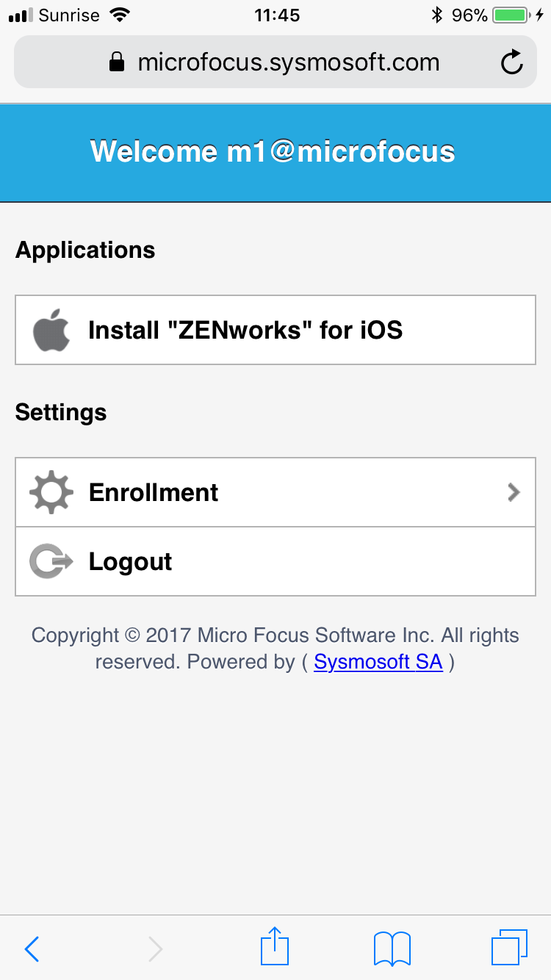This screenshot has height=980, width=551.
Task: Tap the Wi-Fi status icon
Action: pyautogui.click(x=118, y=15)
